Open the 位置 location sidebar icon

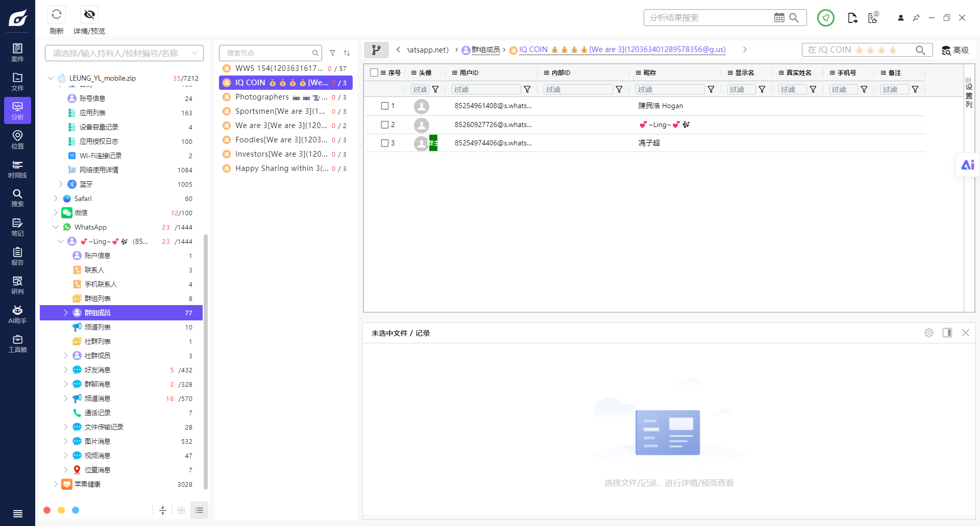(17, 139)
